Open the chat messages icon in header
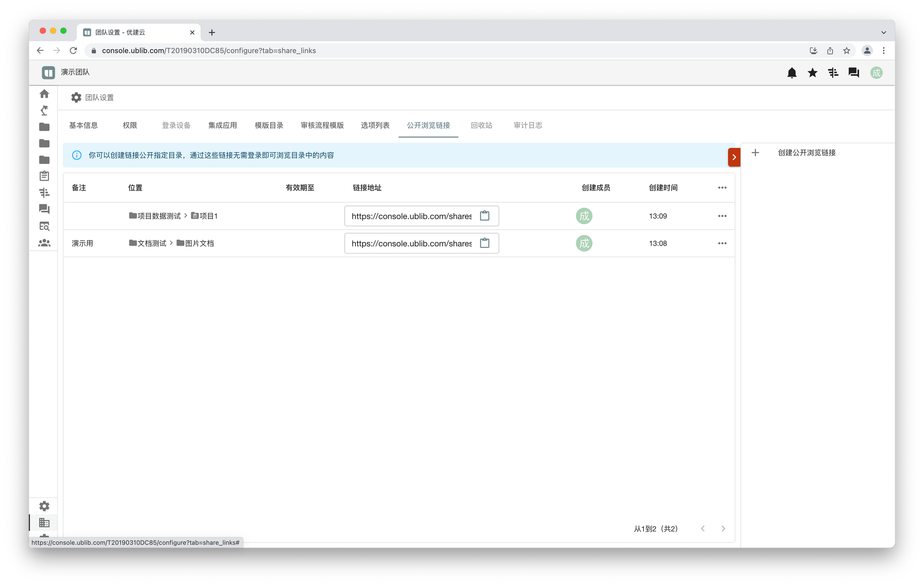Image resolution: width=924 pixels, height=586 pixels. tap(853, 73)
